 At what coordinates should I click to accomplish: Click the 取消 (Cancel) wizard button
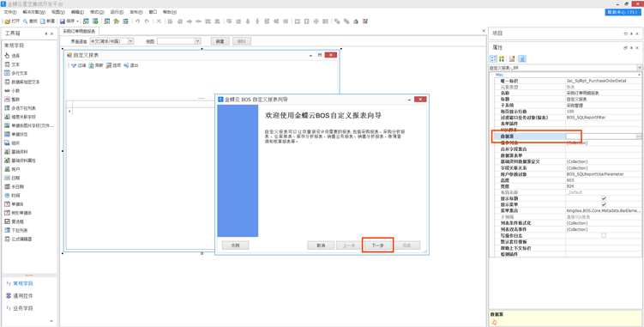tap(321, 245)
